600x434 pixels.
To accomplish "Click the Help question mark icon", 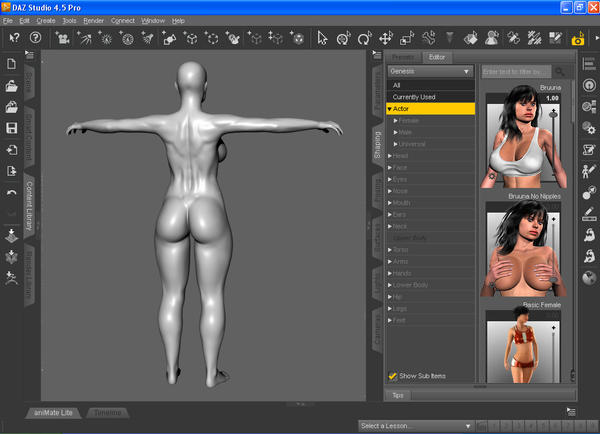I will (x=35, y=39).
